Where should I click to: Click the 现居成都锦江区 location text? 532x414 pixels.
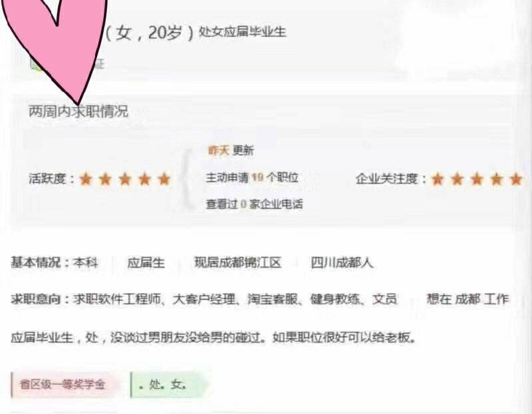238,262
